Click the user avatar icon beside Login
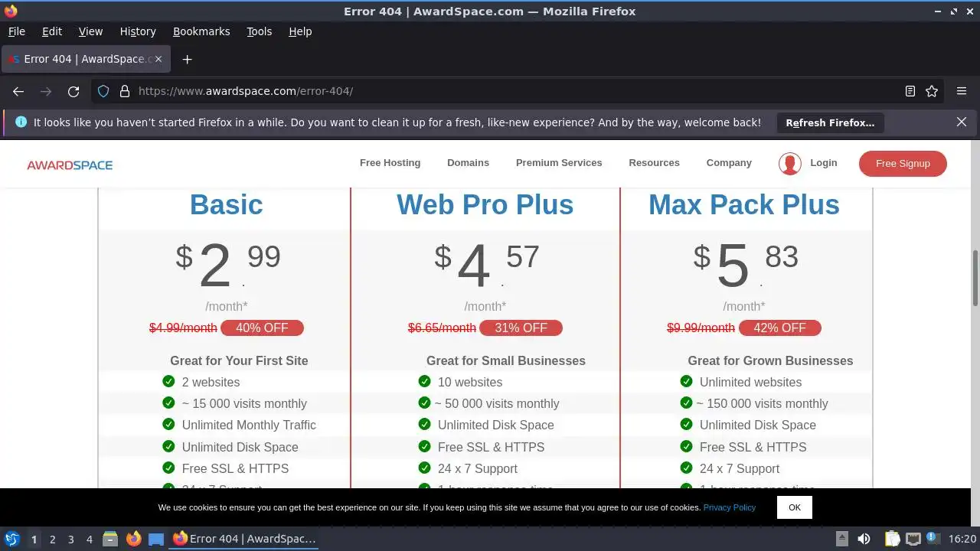Screen dimensions: 980x551 [790, 163]
